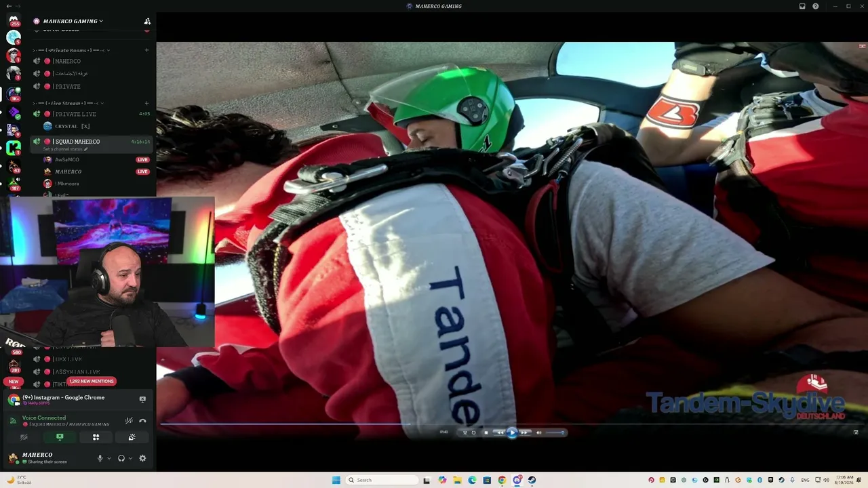Switch to Discord from the taskbar

pyautogui.click(x=517, y=480)
